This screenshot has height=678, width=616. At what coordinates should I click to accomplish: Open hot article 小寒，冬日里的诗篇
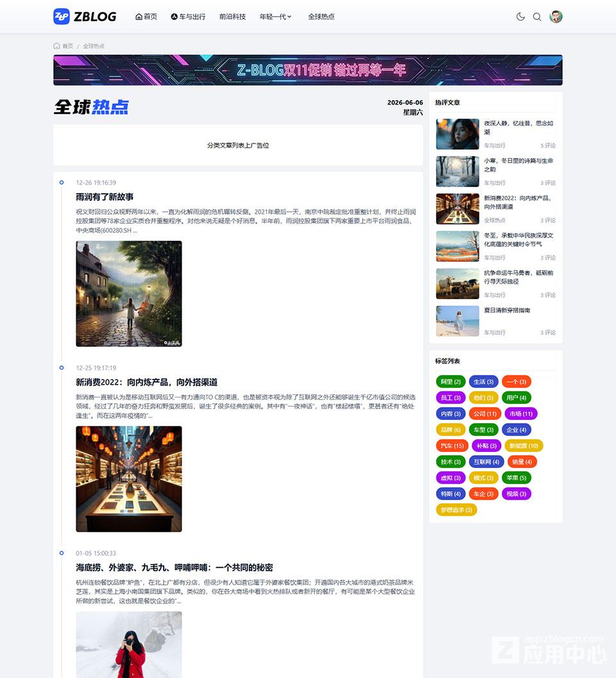518,165
